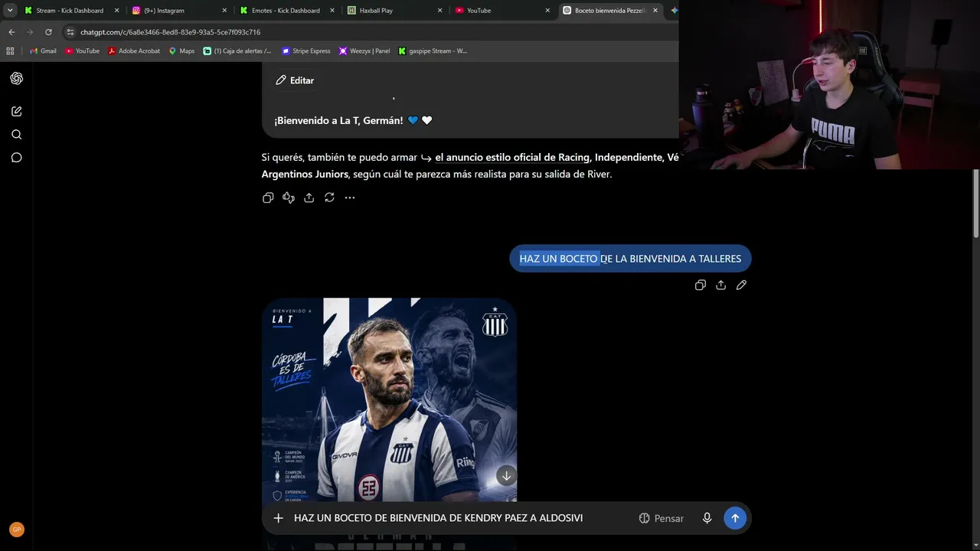This screenshot has height=551, width=980.
Task: Close the Instagram tab
Action: 224,11
